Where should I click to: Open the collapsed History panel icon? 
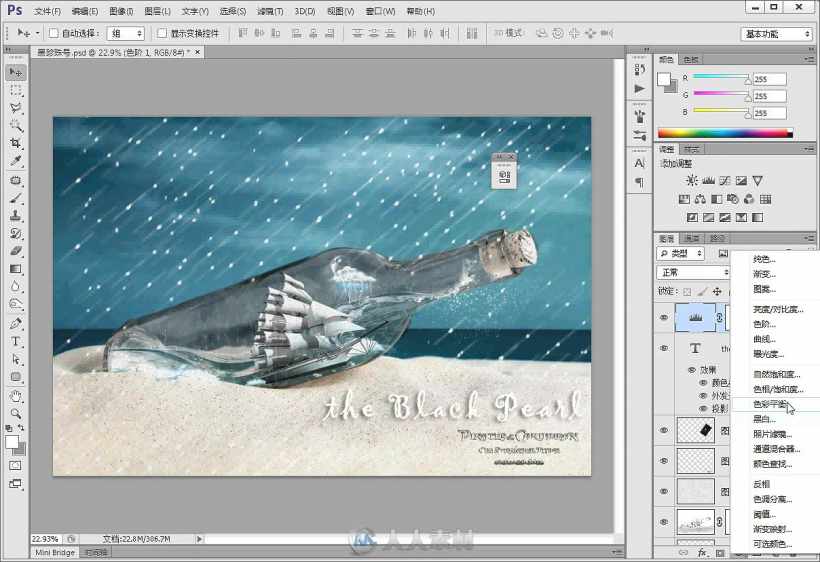640,70
